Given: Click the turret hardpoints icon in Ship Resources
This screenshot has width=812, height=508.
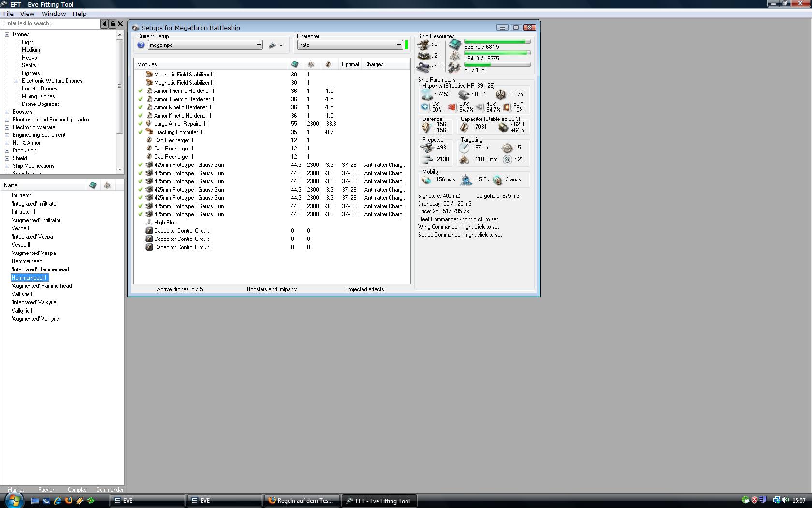Looking at the screenshot, I should 424,45.
